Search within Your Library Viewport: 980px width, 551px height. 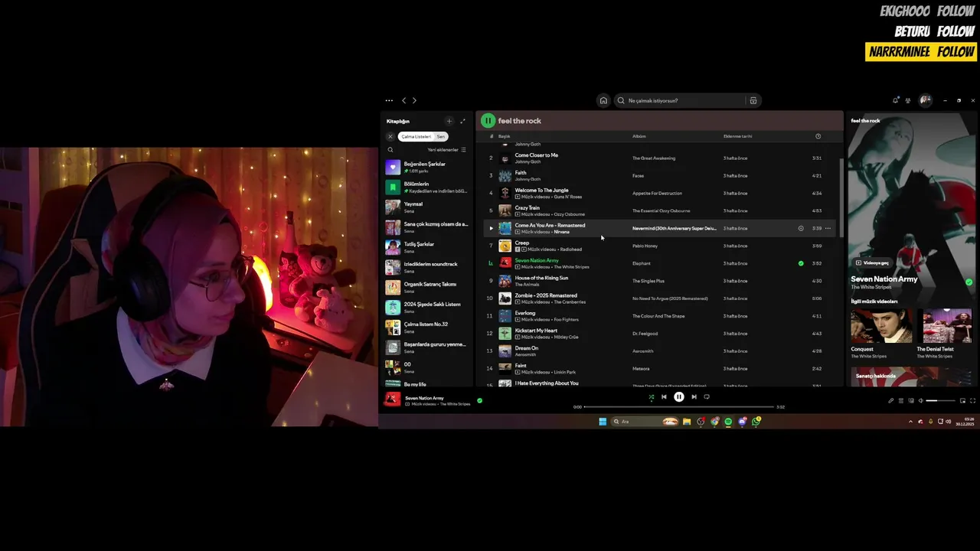(x=390, y=150)
